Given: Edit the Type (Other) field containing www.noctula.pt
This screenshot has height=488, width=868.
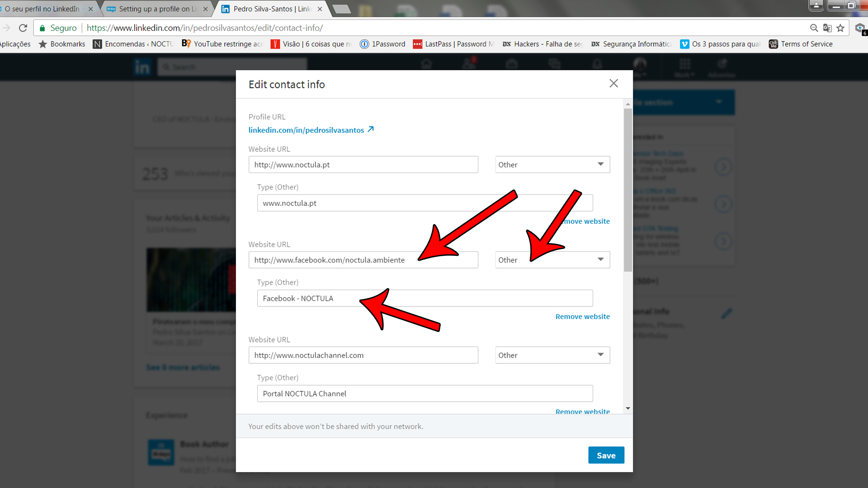Looking at the screenshot, I should tap(425, 203).
